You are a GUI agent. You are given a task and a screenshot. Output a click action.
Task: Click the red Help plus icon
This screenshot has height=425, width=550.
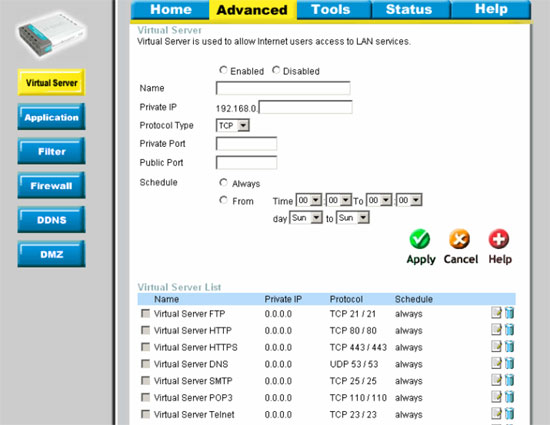pos(499,239)
